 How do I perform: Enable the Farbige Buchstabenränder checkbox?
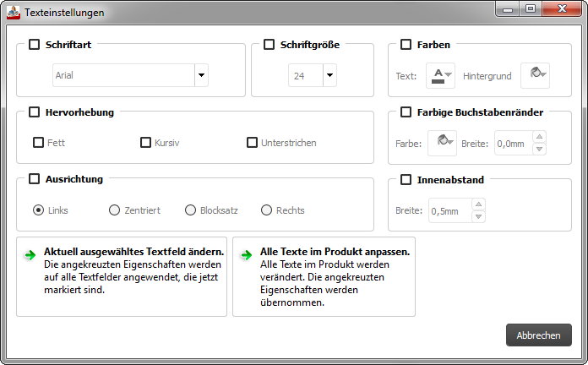click(x=406, y=112)
